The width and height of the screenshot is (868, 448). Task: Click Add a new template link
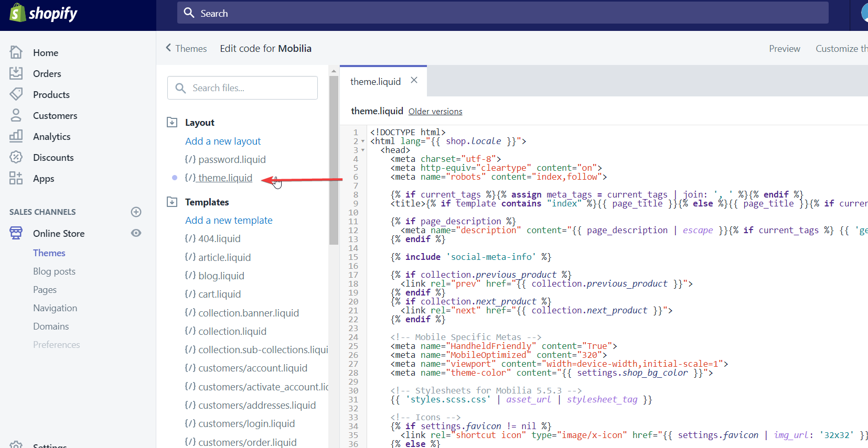coord(229,220)
